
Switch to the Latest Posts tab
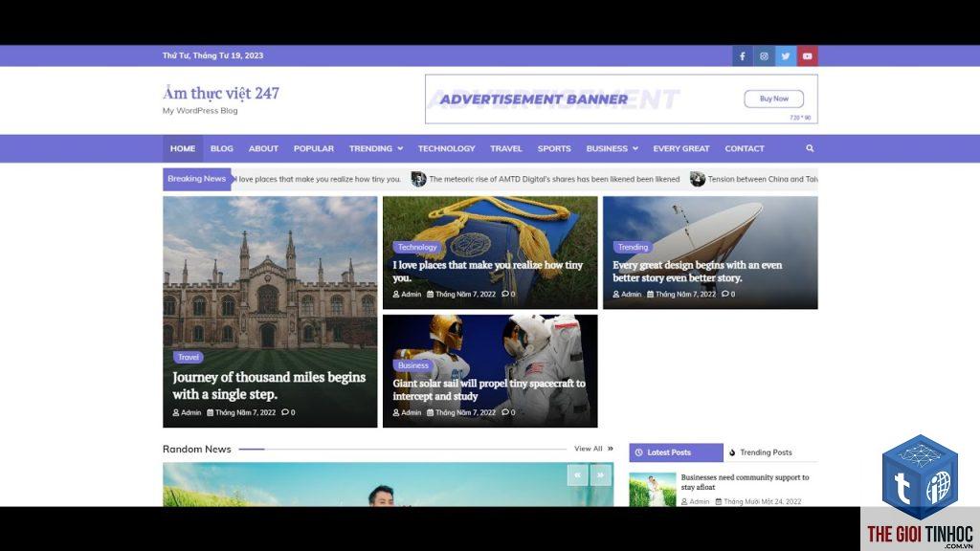[677, 452]
